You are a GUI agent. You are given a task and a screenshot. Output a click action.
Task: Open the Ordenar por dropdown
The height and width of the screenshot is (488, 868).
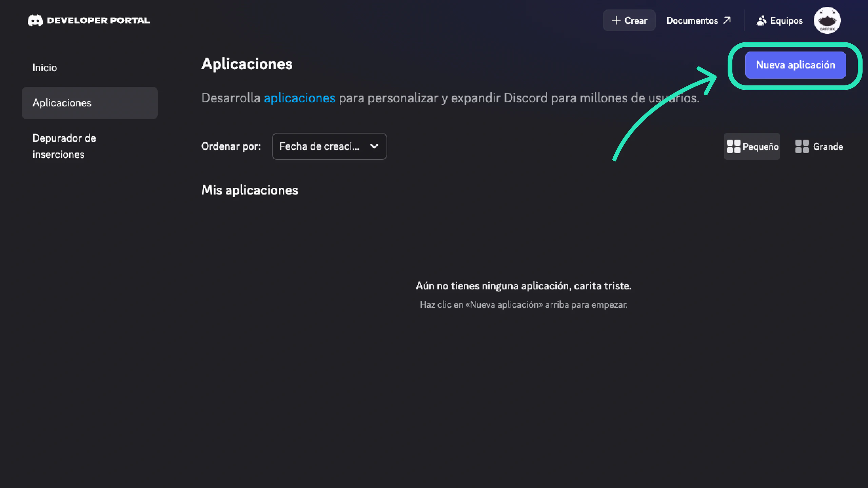(329, 146)
